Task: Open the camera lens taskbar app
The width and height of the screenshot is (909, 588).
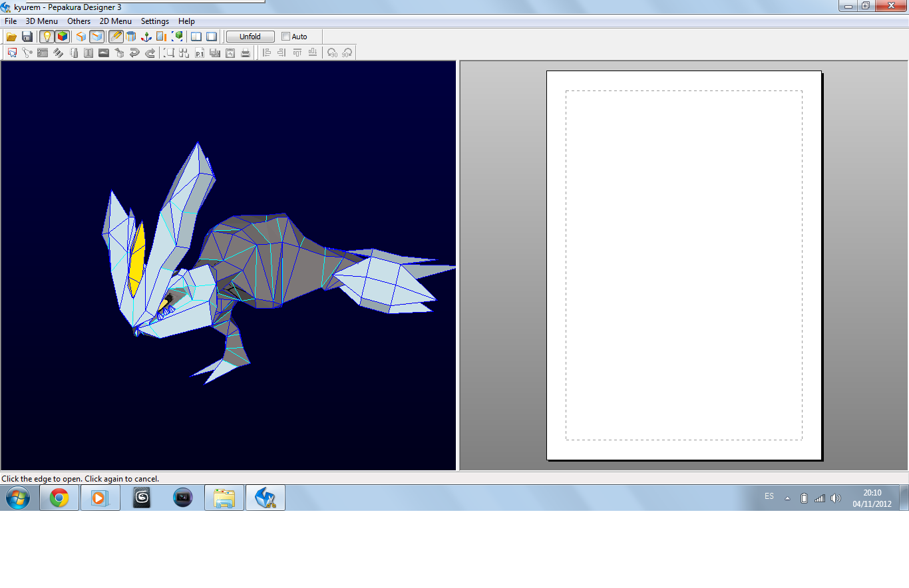Action: pyautogui.click(x=182, y=498)
